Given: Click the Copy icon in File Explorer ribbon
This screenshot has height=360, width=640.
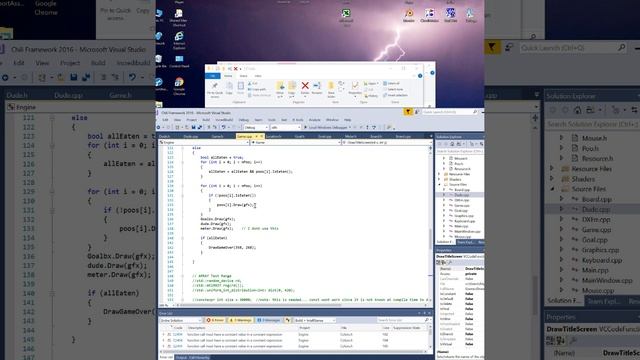Looking at the screenshot, I should pos(229,88).
